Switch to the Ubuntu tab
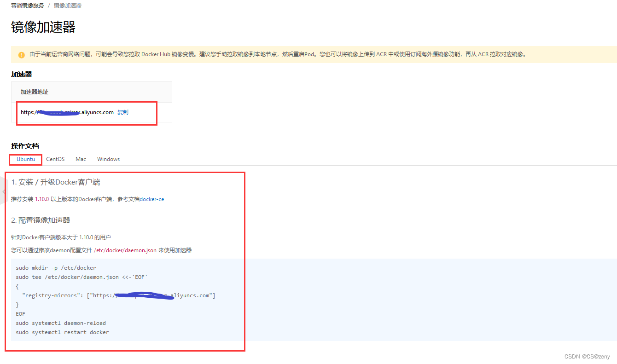 click(26, 159)
